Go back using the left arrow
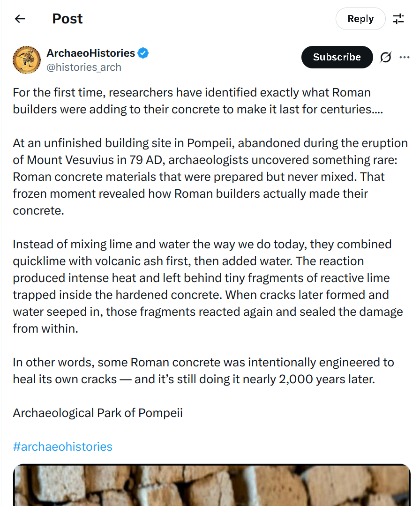 (20, 19)
